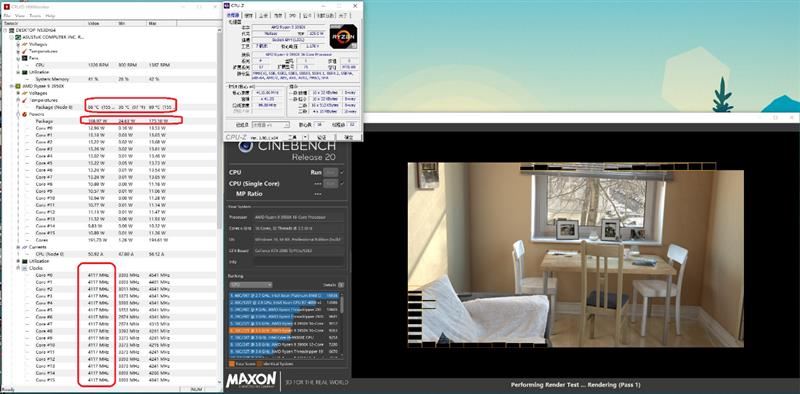Click the Cinebench sphere logo
This screenshot has width=800, height=394.
tap(246, 147)
